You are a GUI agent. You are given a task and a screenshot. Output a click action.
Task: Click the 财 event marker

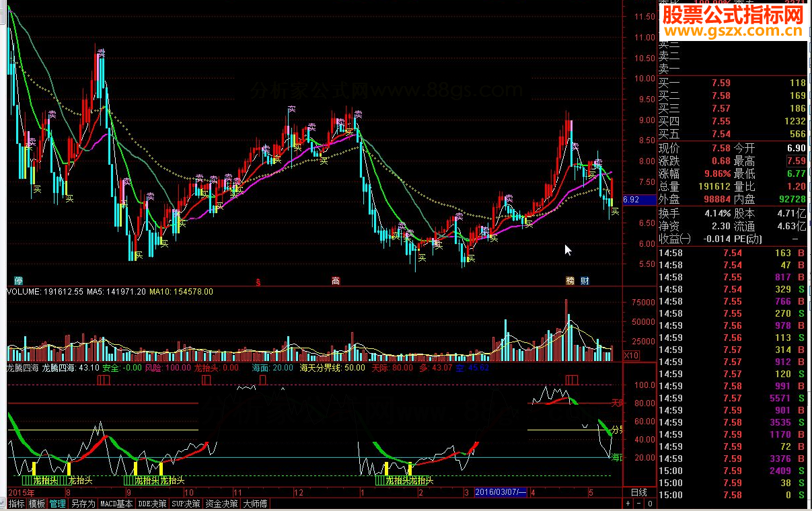[x=585, y=280]
